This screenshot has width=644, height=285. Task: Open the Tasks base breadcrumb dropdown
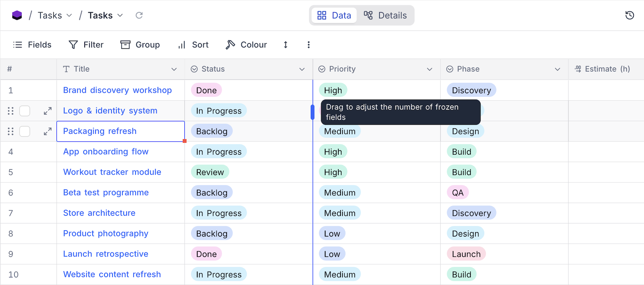coord(55,15)
